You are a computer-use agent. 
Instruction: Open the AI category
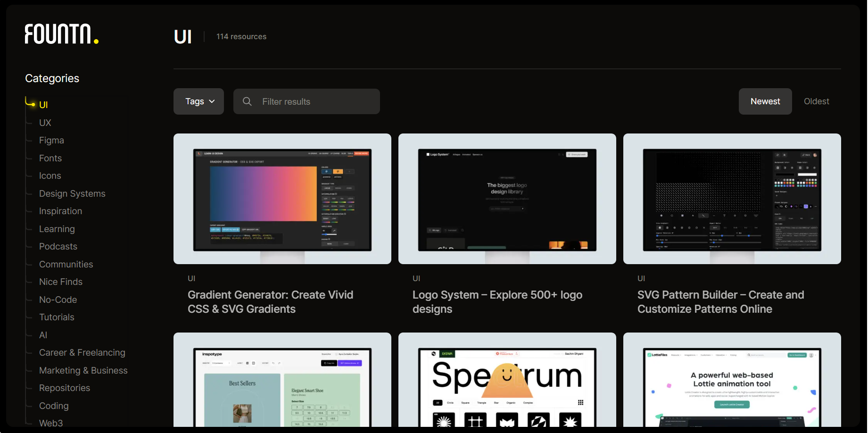43,335
